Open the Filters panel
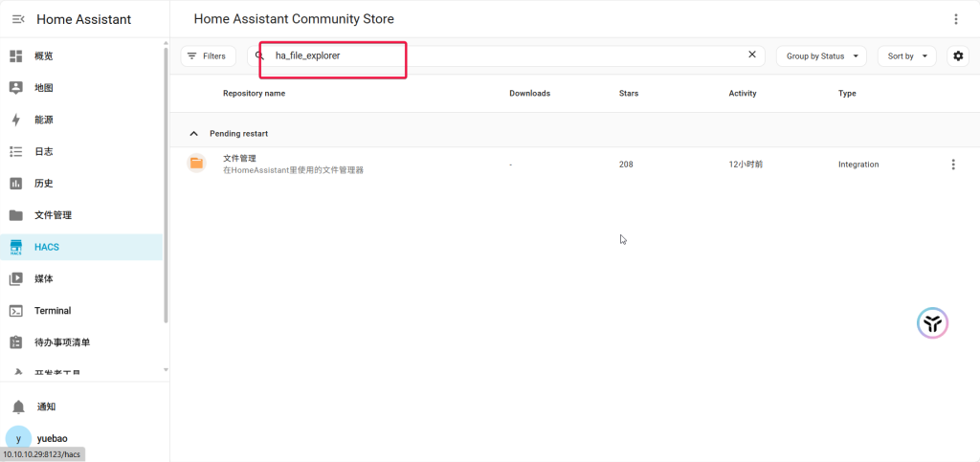 pyautogui.click(x=208, y=56)
